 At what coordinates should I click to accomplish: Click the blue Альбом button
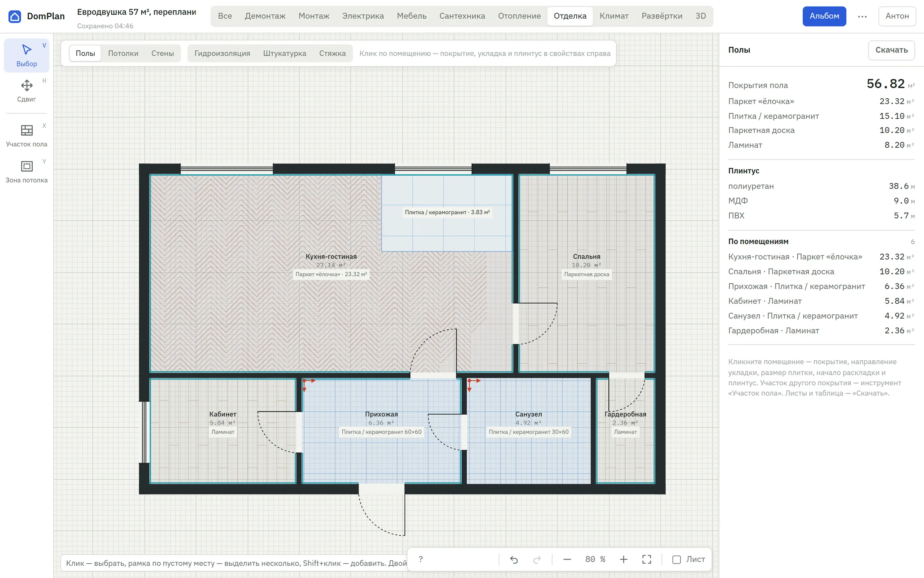tap(824, 16)
